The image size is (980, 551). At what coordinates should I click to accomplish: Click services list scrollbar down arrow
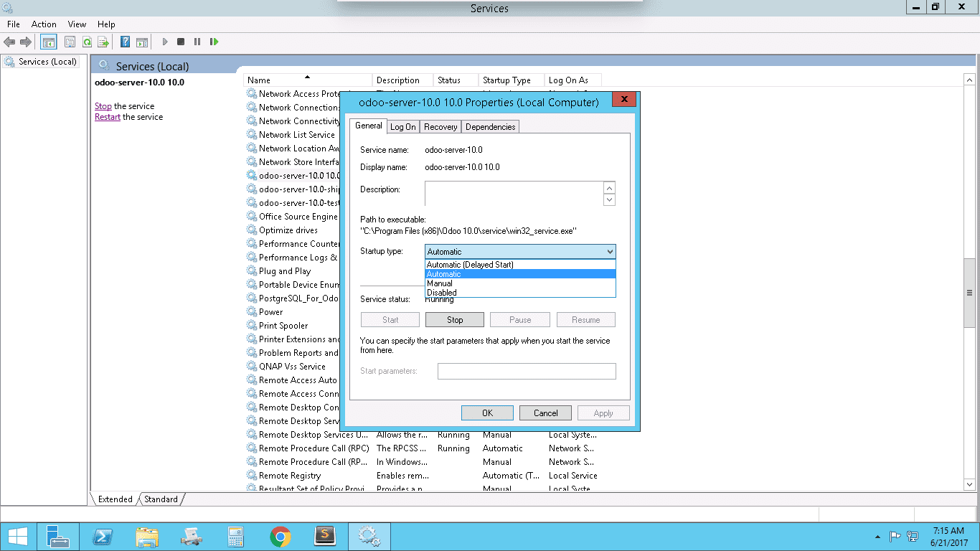(969, 485)
